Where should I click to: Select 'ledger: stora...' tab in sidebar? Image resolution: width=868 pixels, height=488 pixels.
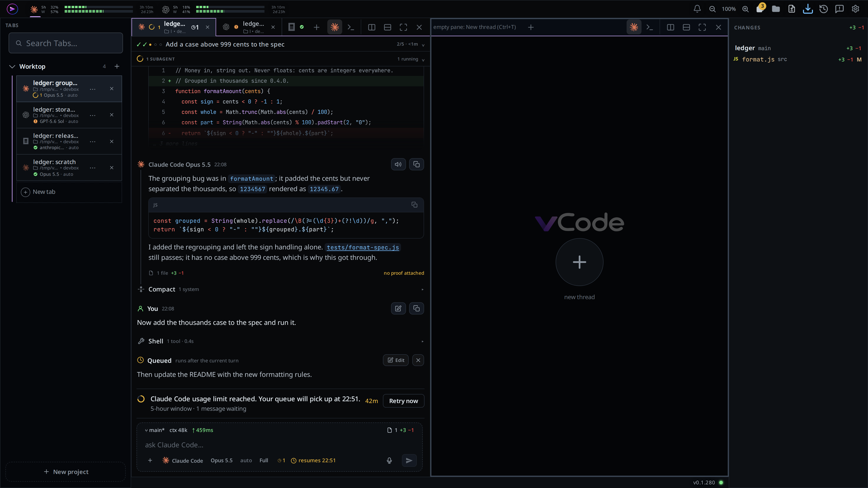69,115
